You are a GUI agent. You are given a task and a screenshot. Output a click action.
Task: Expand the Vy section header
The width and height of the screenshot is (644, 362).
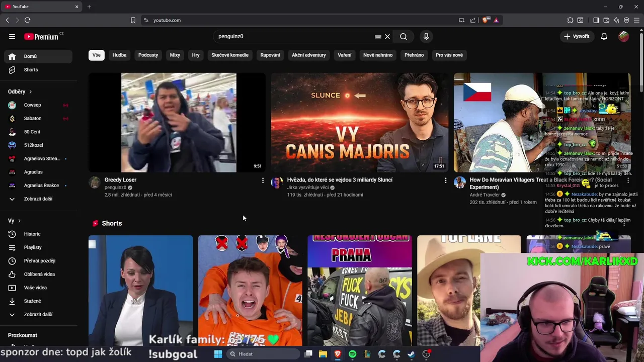tap(15, 221)
